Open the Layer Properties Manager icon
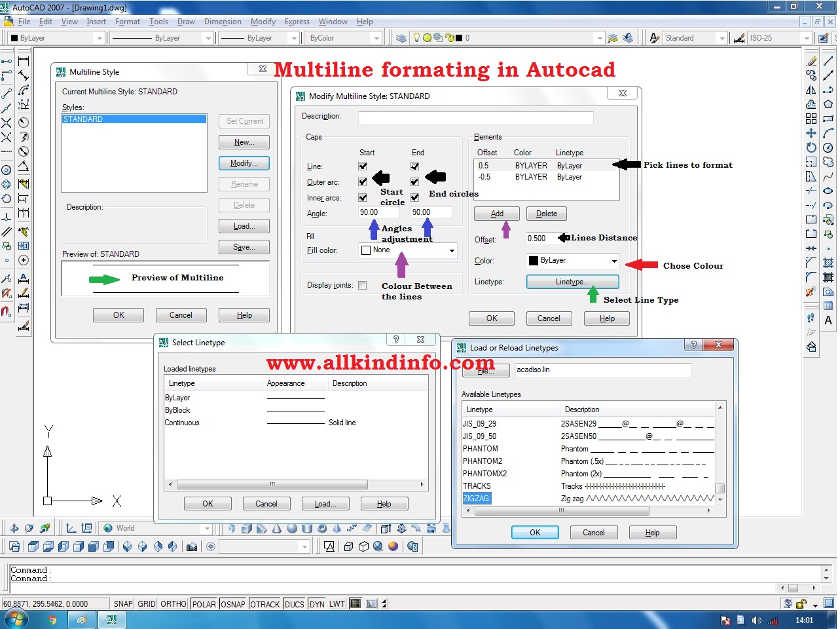Screen dimensions: 840x629 (400, 37)
